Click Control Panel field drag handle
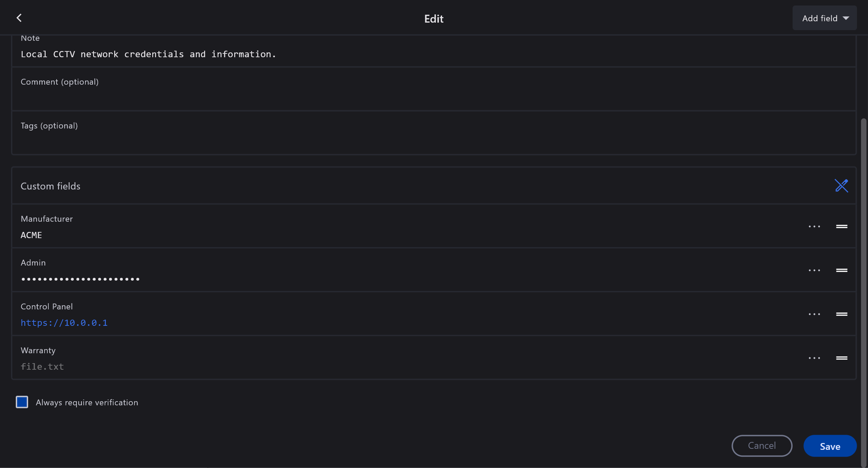 842,314
